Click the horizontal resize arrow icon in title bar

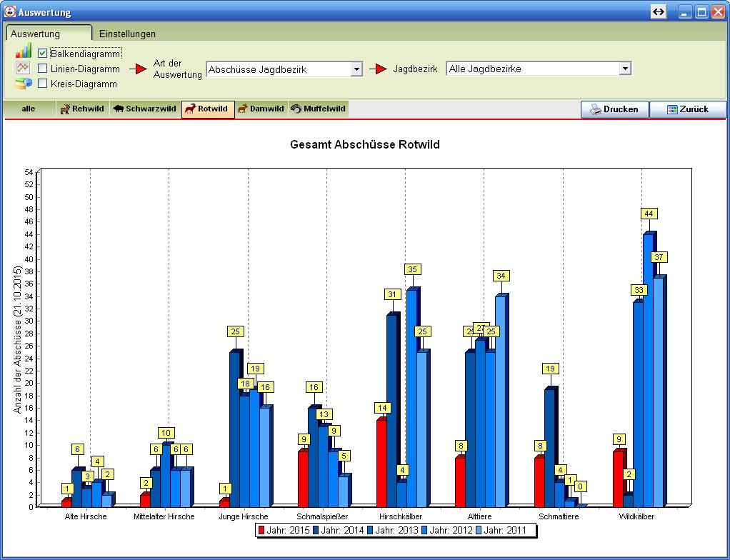tap(659, 12)
